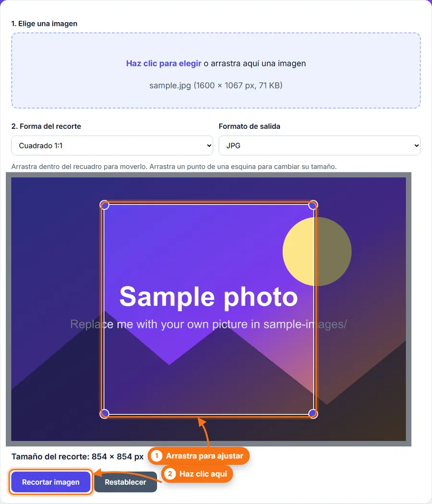Click the bottom-left crop corner handle
This screenshot has width=432, height=504.
point(105,413)
